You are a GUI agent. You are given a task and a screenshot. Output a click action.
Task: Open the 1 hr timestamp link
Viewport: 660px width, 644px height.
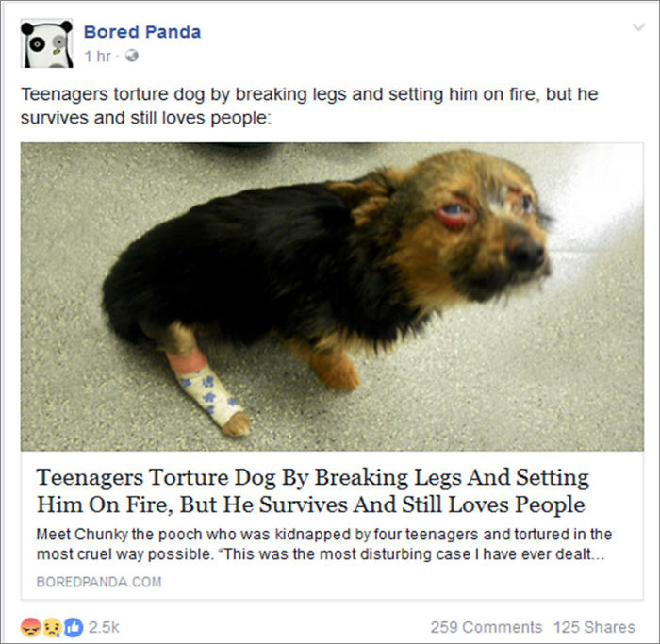98,56
